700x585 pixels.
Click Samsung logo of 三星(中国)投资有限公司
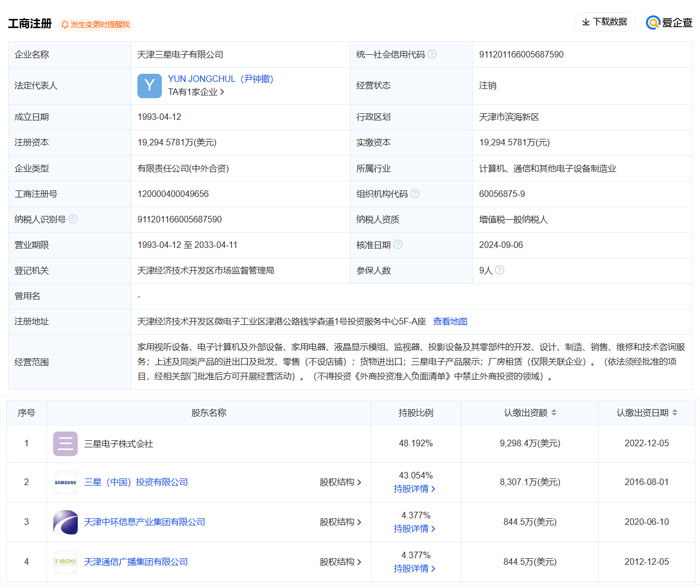(x=65, y=482)
